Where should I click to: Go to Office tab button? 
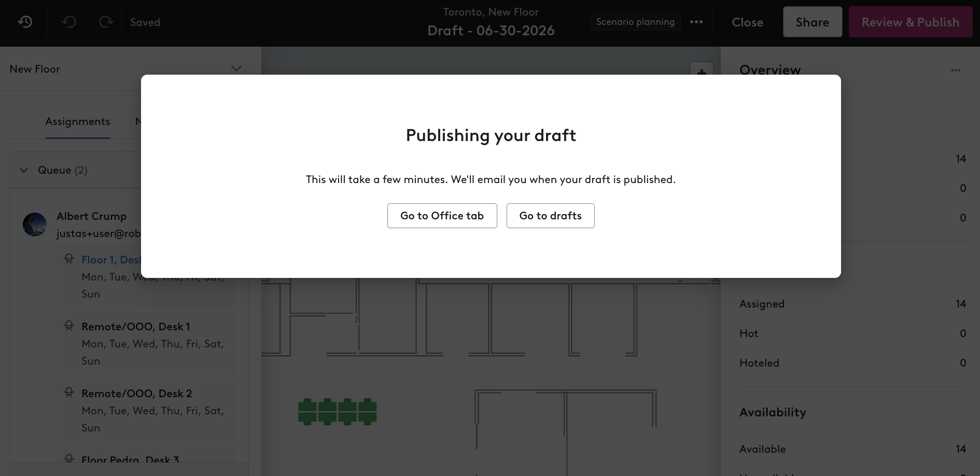tap(442, 216)
